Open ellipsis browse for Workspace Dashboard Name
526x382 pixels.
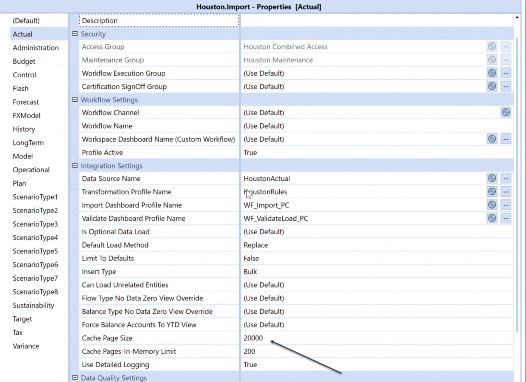click(506, 139)
